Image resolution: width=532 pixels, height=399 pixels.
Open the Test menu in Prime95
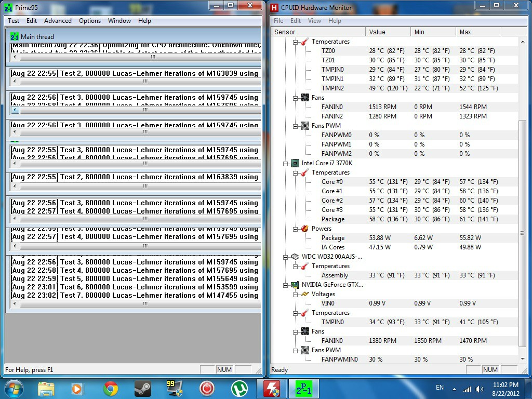(x=14, y=21)
